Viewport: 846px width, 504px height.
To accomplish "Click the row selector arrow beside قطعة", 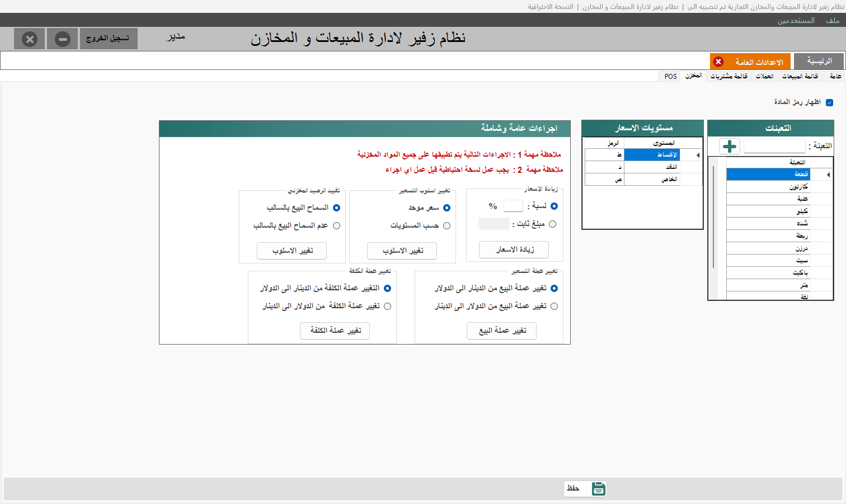I will pos(829,175).
